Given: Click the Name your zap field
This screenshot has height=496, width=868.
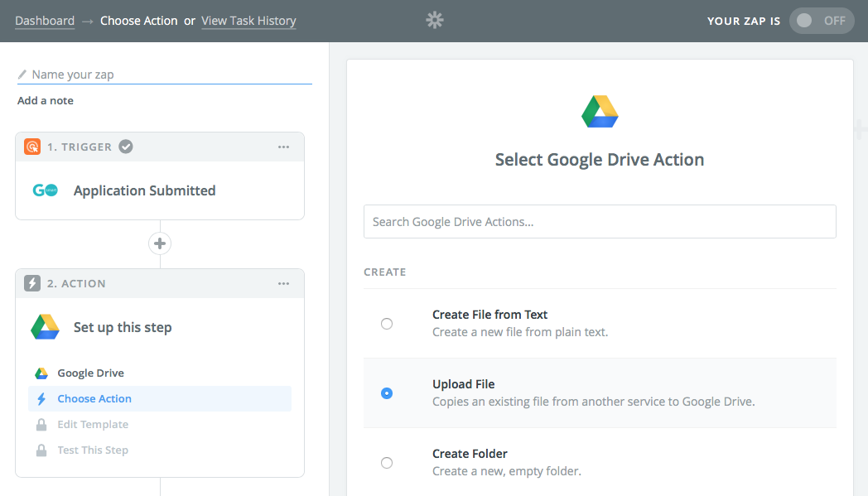Looking at the screenshot, I should point(165,75).
